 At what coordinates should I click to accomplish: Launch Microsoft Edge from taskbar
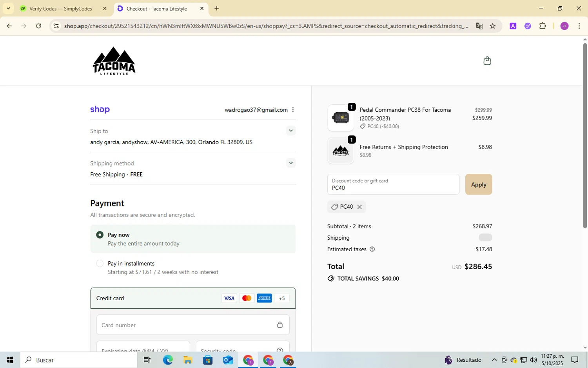click(168, 360)
